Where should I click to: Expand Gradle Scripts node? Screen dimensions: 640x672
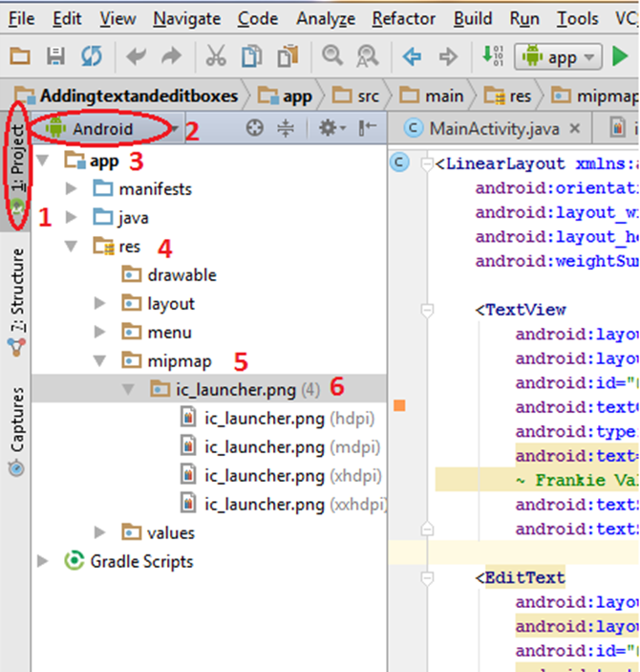42,561
